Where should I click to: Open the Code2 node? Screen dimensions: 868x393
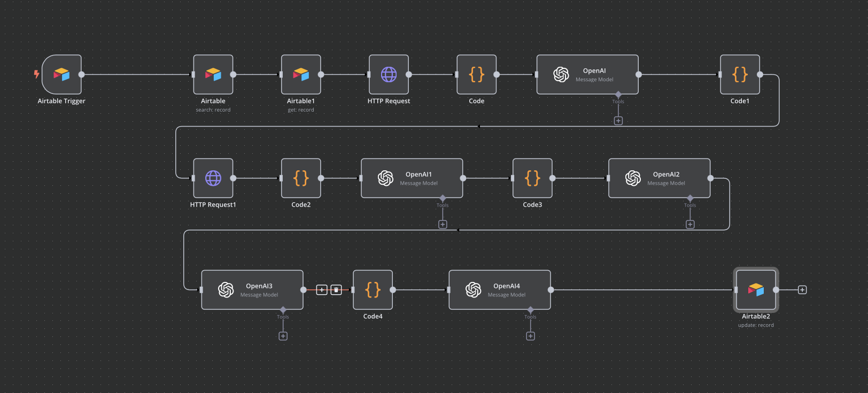tap(301, 178)
